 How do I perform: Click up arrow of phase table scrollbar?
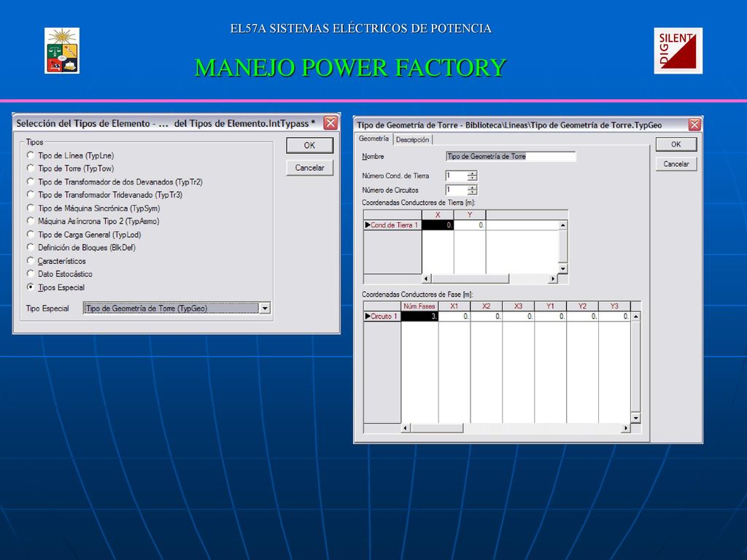[636, 316]
